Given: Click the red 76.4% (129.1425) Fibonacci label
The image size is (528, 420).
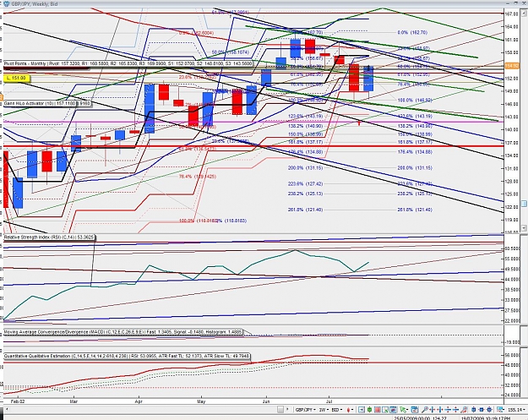Looking at the screenshot, I should pos(198,177).
